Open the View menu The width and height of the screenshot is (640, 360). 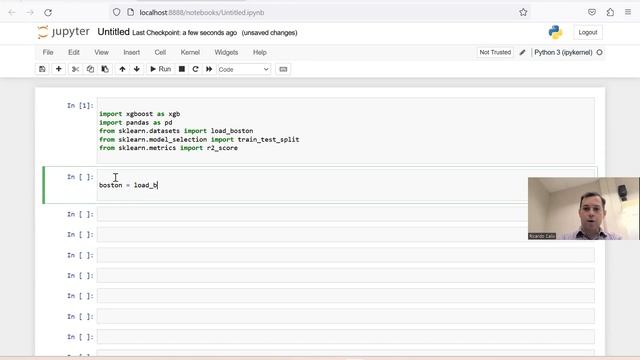(x=101, y=52)
